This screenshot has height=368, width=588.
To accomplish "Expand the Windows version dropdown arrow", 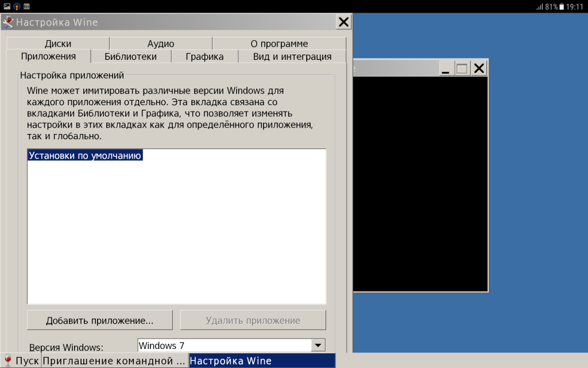I will pos(318,345).
